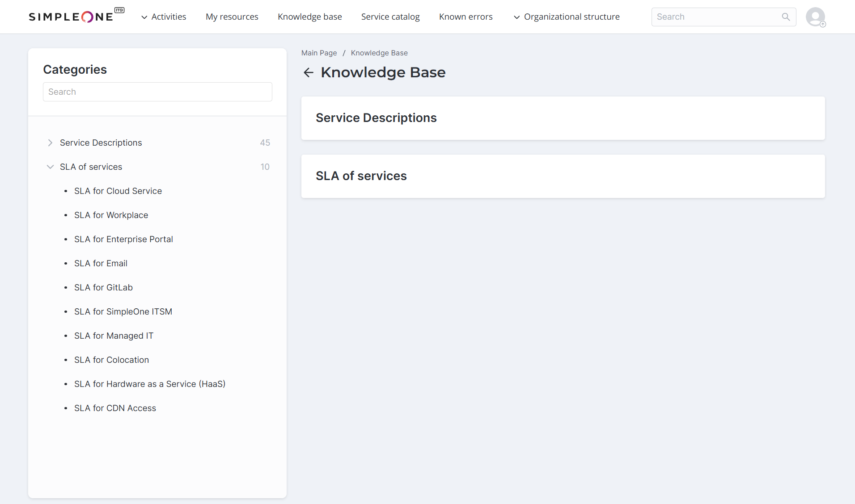This screenshot has height=504, width=855.
Task: Open the SLA of services card
Action: coord(563,176)
